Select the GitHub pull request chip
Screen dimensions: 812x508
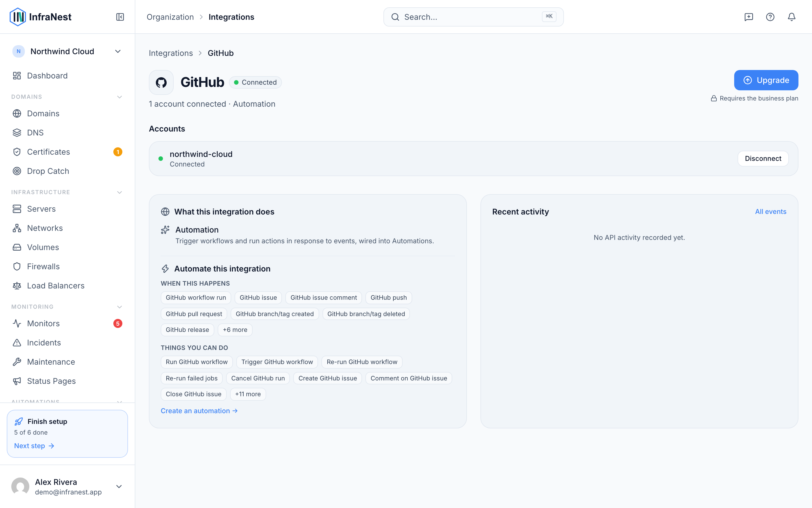tap(194, 314)
